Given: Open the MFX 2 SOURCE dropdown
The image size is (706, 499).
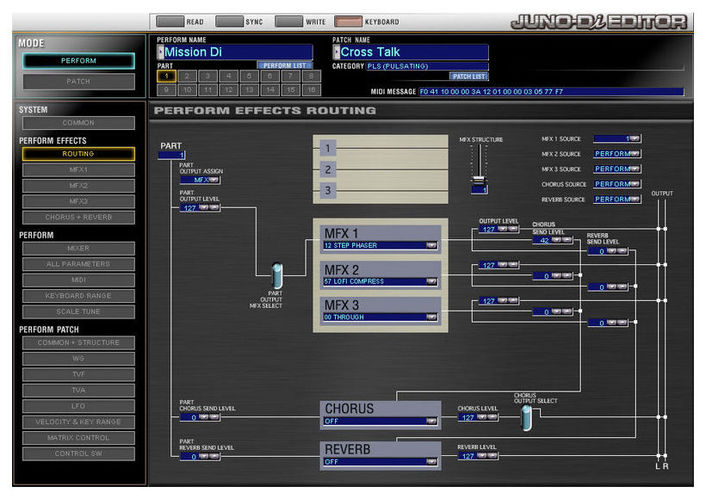Looking at the screenshot, I should pyautogui.click(x=617, y=154).
